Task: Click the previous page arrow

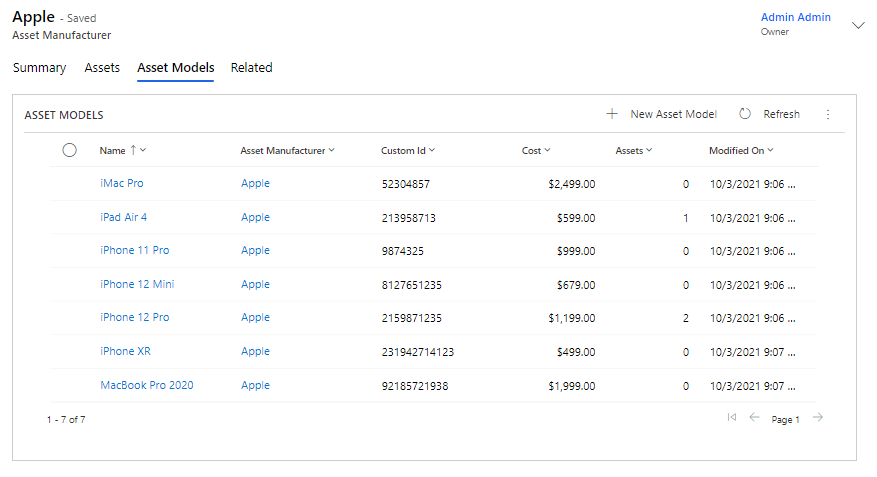Action: pos(755,418)
